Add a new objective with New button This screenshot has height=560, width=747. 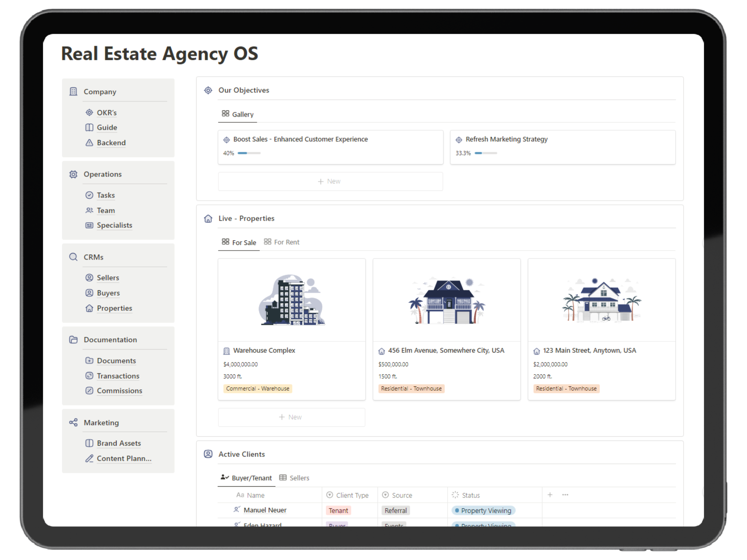[330, 182]
